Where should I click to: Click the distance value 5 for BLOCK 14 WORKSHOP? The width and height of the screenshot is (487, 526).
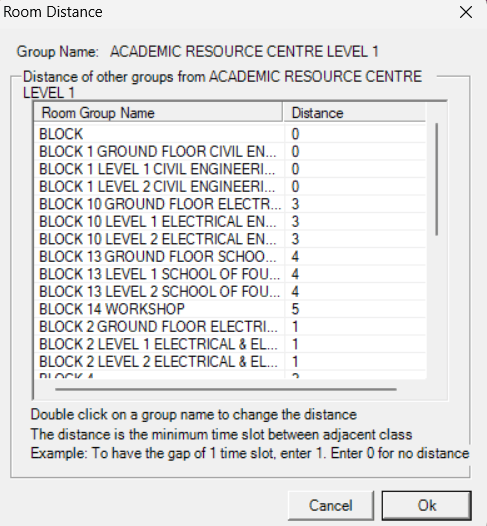[x=295, y=309]
